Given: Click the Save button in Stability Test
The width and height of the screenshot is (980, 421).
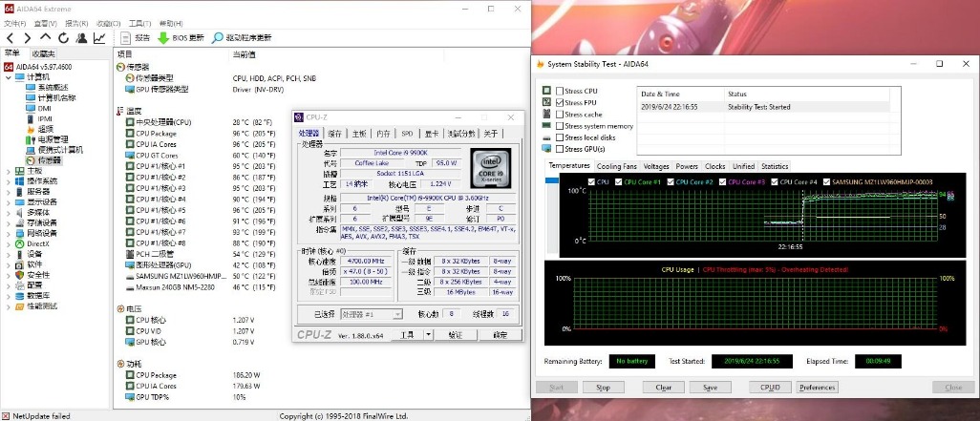Looking at the screenshot, I should pos(710,388).
